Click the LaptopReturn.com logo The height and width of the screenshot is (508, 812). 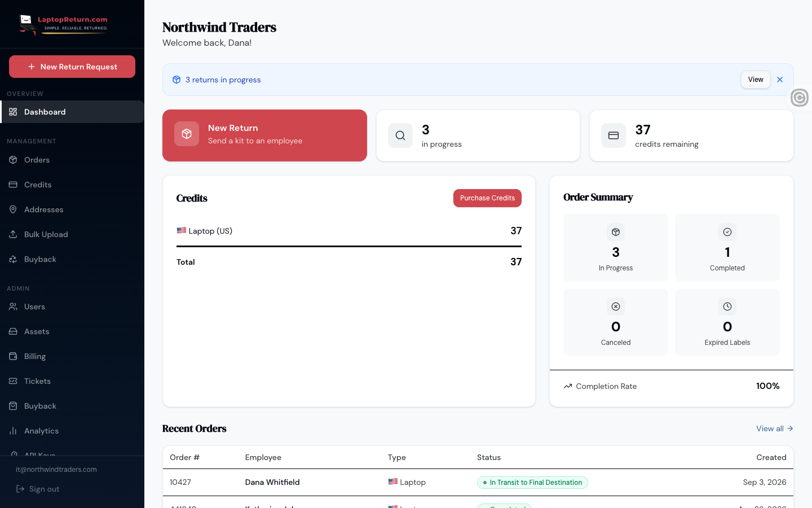click(63, 24)
